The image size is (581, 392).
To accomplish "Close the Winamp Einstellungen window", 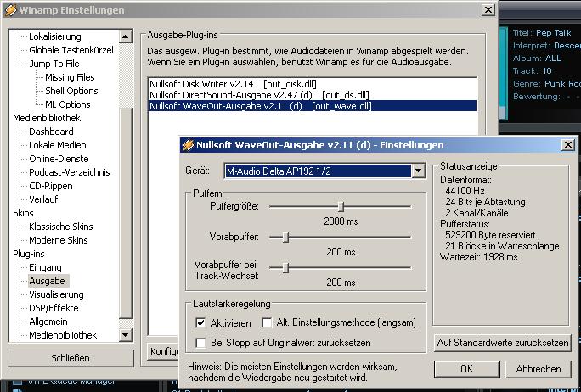I will pyautogui.click(x=488, y=10).
